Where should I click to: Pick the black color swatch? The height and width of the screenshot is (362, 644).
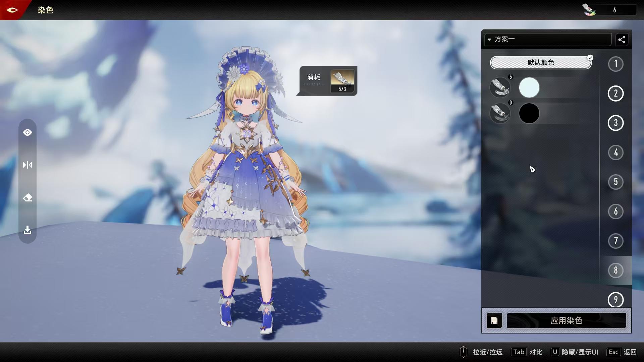click(529, 113)
